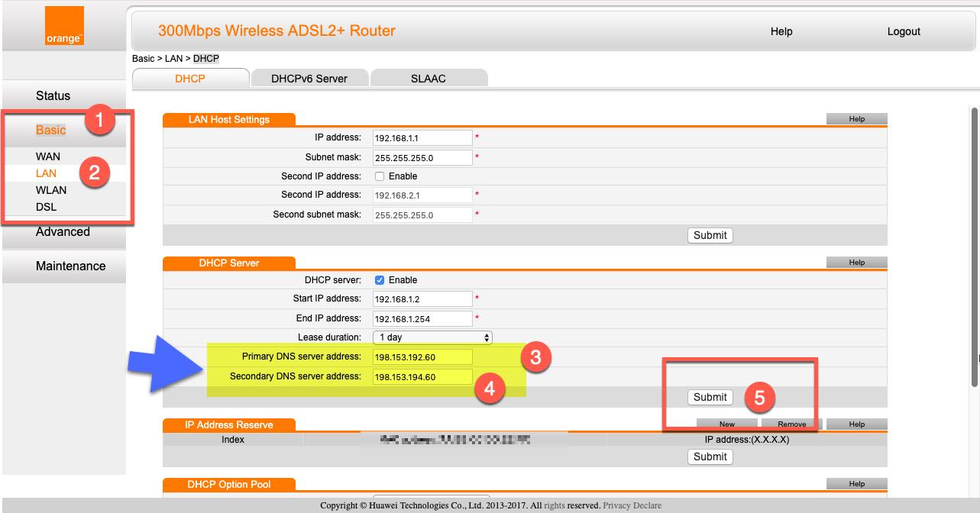
Task: Click the Privacy Declare footer link
Action: pyautogui.click(x=632, y=505)
